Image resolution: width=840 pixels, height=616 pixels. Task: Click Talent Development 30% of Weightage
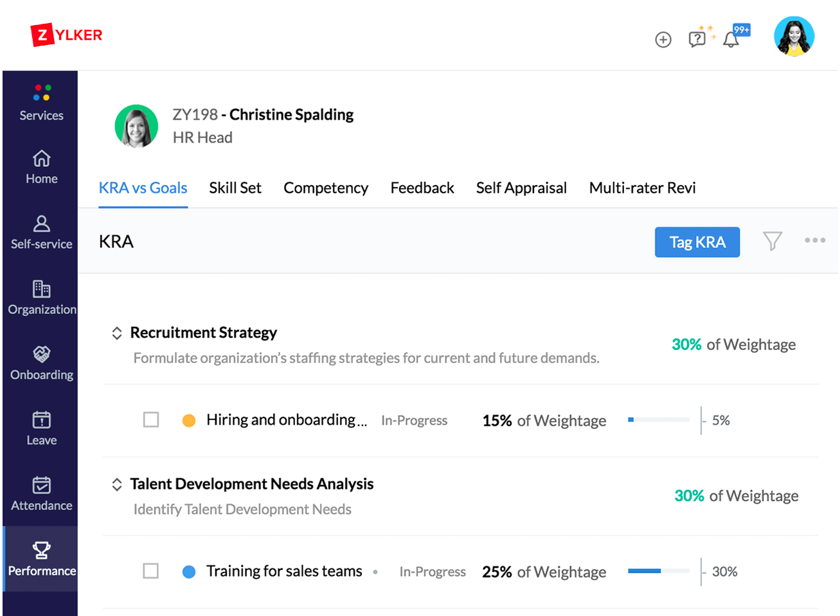(737, 496)
